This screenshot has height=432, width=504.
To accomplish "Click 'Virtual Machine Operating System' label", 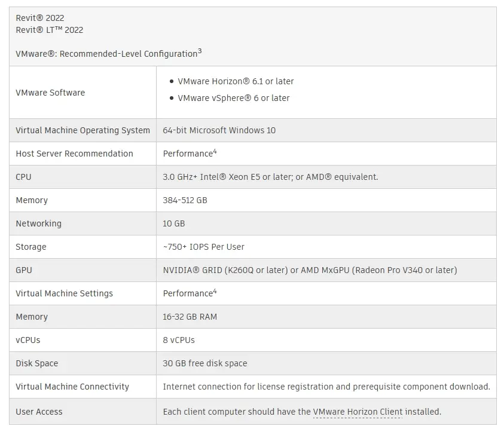I will click(83, 130).
